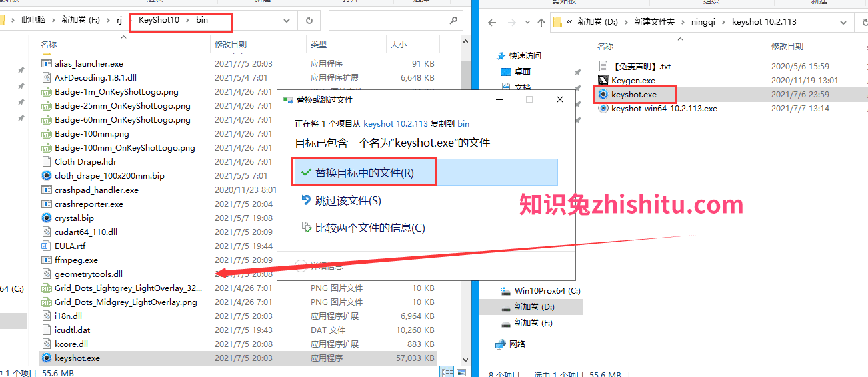Click KeyShot10 in the left address path
868x377 pixels.
tap(159, 20)
